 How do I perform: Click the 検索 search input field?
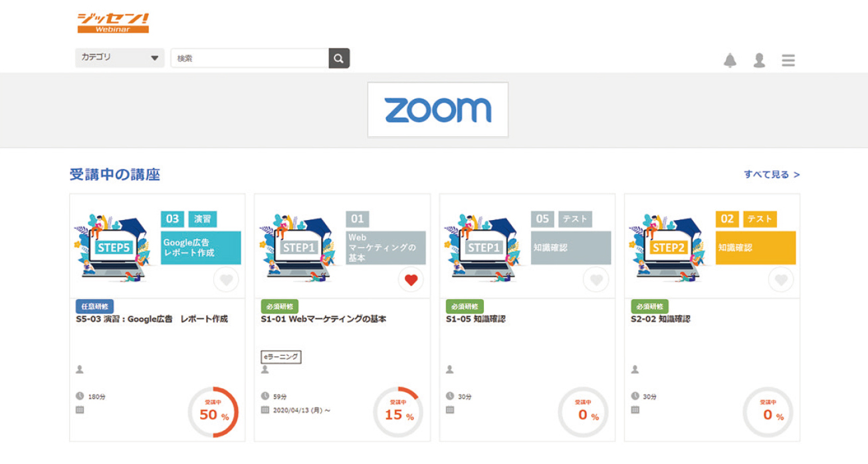[249, 58]
